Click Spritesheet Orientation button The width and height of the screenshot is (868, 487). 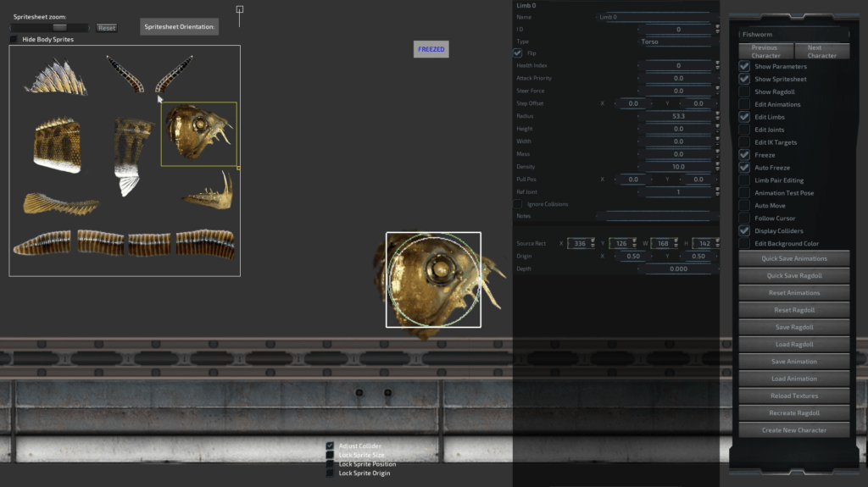(x=180, y=26)
